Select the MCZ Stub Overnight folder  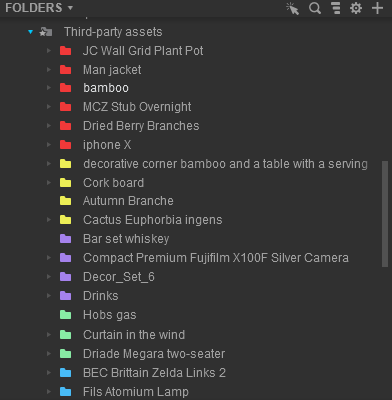point(137,107)
